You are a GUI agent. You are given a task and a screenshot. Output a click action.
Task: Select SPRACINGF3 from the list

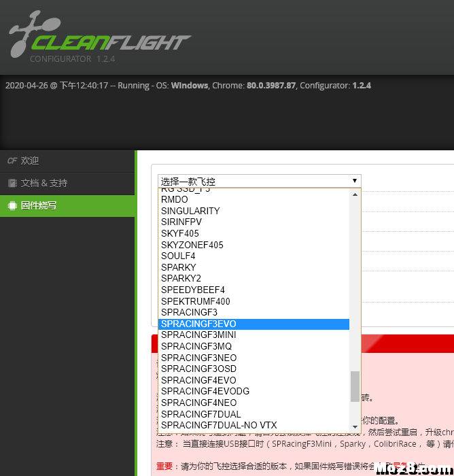click(x=254, y=313)
